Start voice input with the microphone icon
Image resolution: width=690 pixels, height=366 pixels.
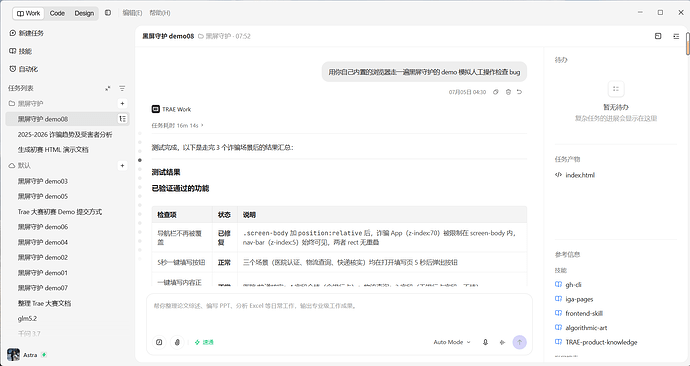485,342
